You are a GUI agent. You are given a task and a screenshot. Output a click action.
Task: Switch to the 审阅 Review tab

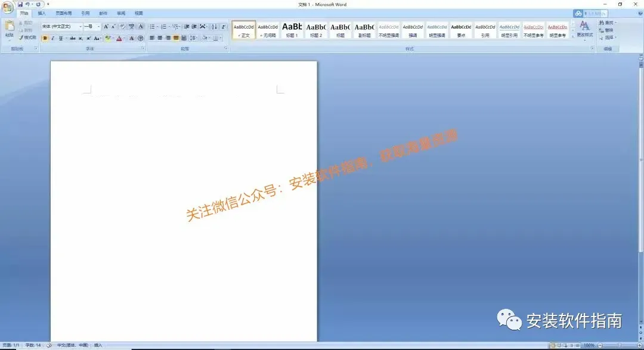click(121, 14)
